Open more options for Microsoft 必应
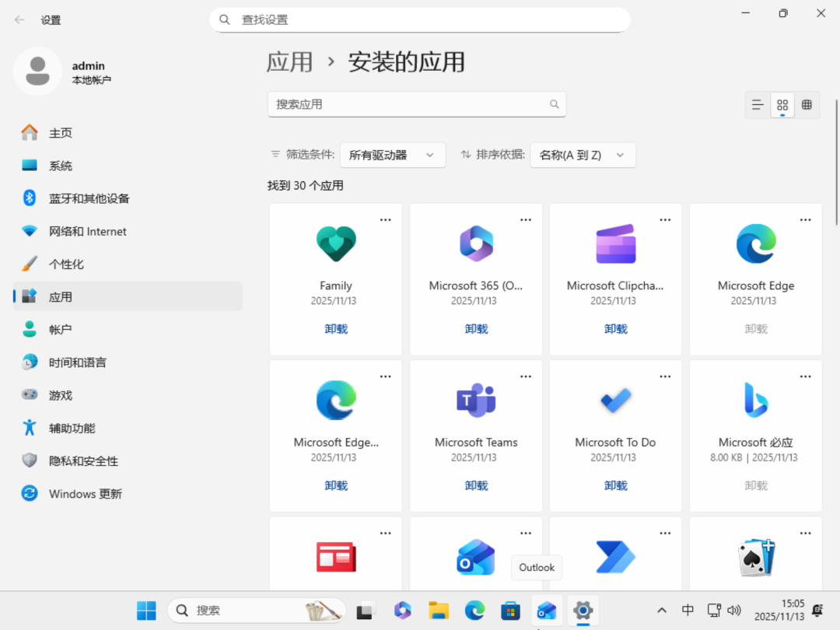 click(x=805, y=376)
